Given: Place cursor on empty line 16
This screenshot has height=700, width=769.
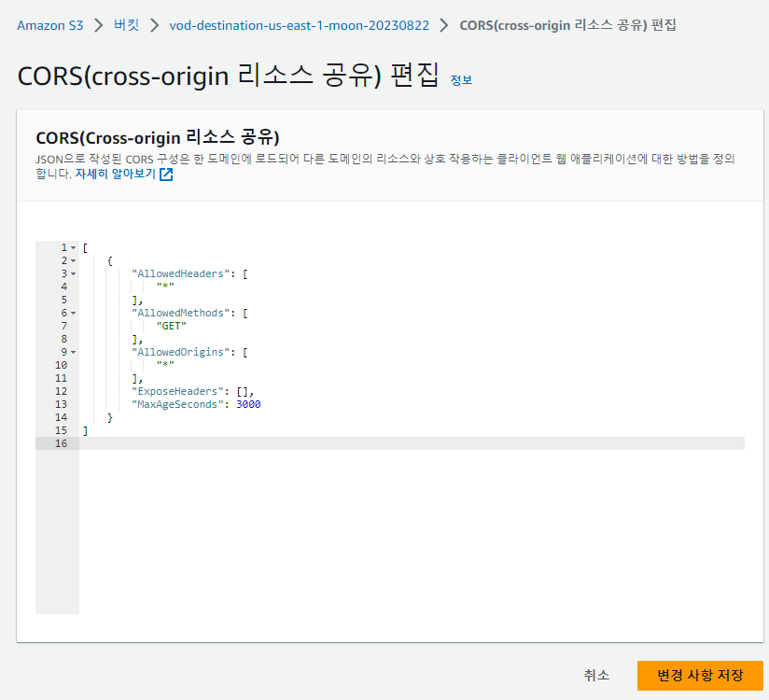Looking at the screenshot, I should pyautogui.click(x=412, y=443).
